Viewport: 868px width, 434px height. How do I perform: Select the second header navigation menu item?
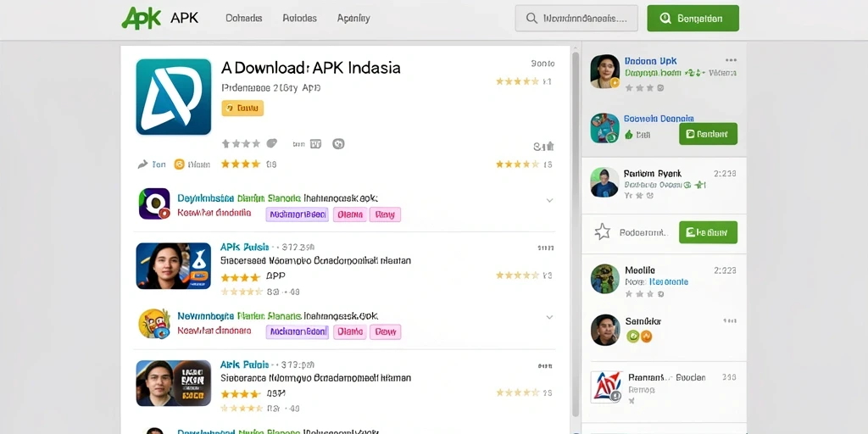(299, 19)
